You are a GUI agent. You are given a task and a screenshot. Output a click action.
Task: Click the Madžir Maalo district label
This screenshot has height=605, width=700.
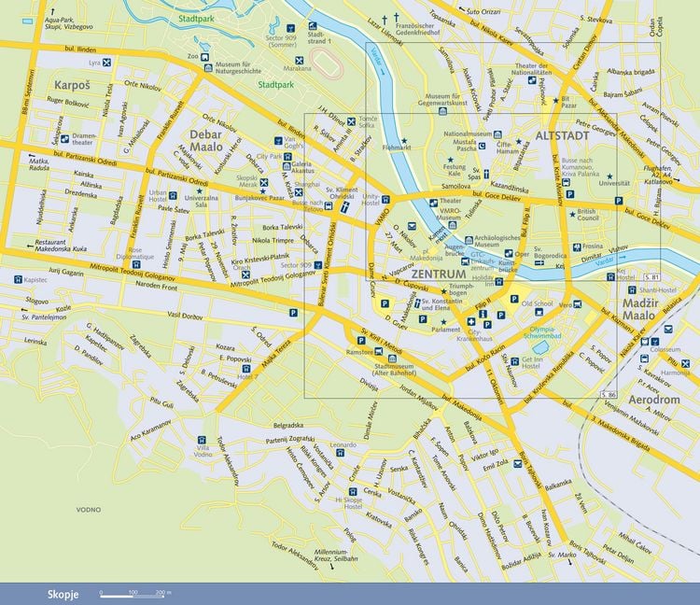640,309
